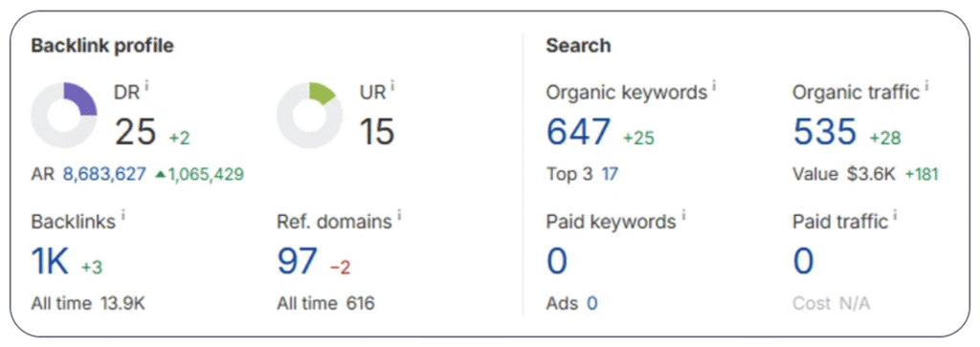Click the purple DR donut chart

[64, 116]
